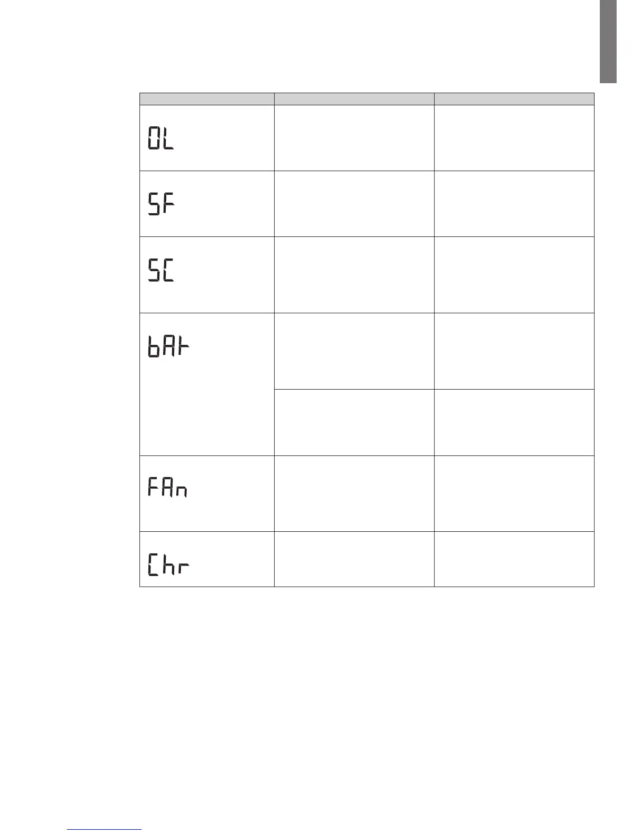Image resolution: width=644 pixels, height=834 pixels.
Task: Select the lower middle cell in bAt row
Action: coord(354,422)
